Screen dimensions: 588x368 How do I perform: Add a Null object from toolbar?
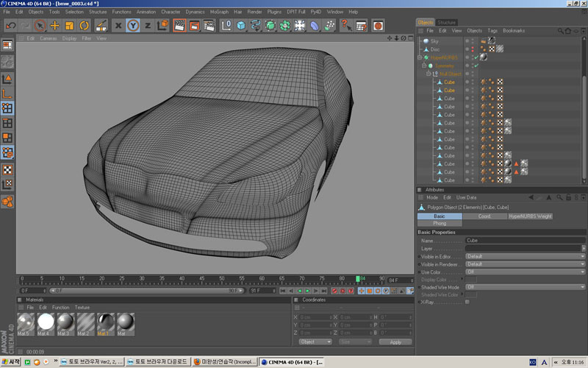click(x=226, y=26)
